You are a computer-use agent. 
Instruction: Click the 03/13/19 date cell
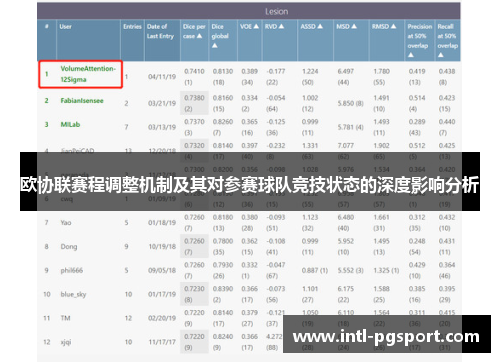tap(162, 127)
